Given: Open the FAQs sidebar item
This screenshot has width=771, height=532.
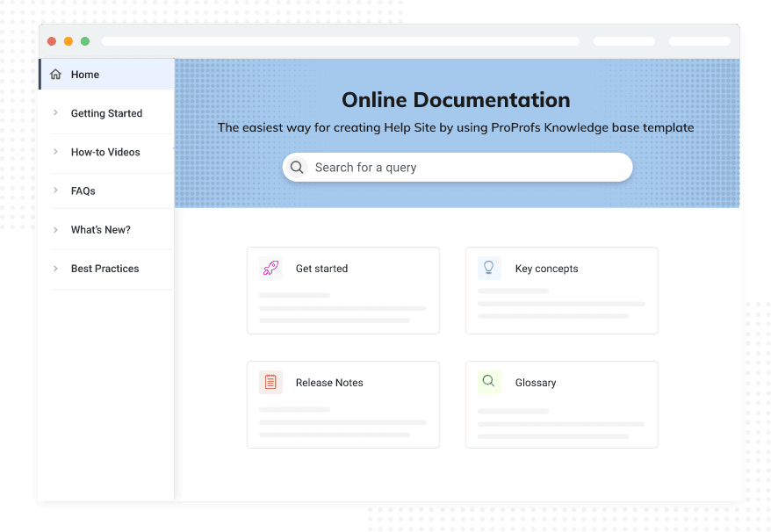Looking at the screenshot, I should (83, 191).
